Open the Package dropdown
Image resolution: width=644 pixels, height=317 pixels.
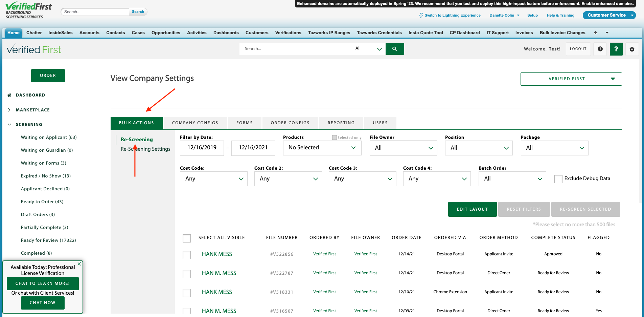(554, 148)
